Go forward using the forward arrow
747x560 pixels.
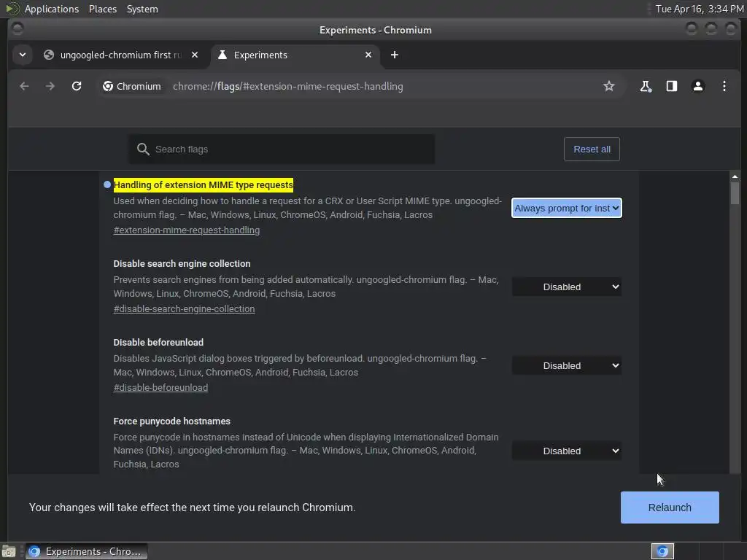(50, 86)
